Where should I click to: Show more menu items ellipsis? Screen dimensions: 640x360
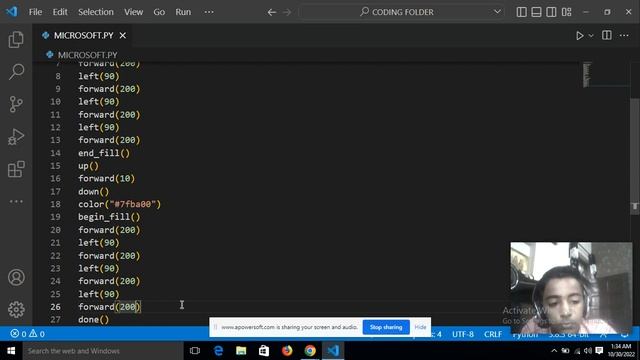click(209, 12)
